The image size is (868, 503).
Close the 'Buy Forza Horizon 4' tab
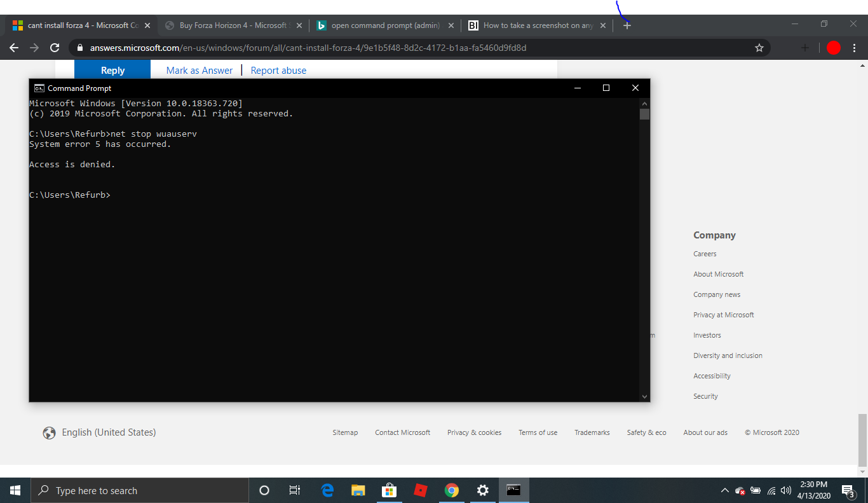299,25
